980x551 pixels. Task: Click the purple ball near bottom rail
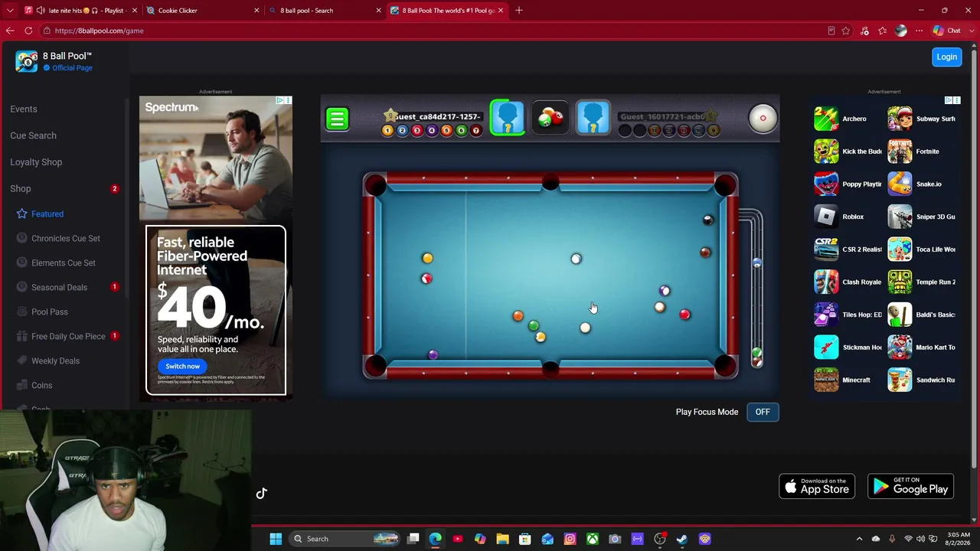tap(433, 355)
